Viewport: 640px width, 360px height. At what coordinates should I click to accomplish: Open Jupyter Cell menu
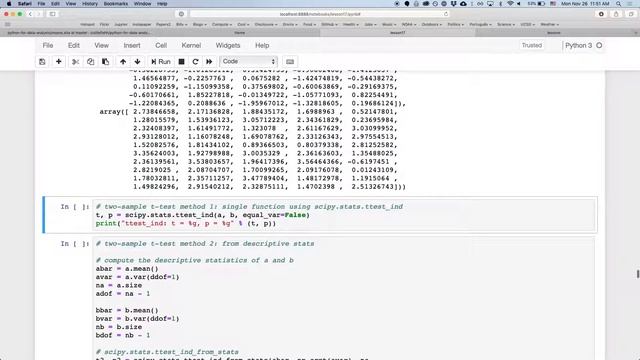coord(161,45)
